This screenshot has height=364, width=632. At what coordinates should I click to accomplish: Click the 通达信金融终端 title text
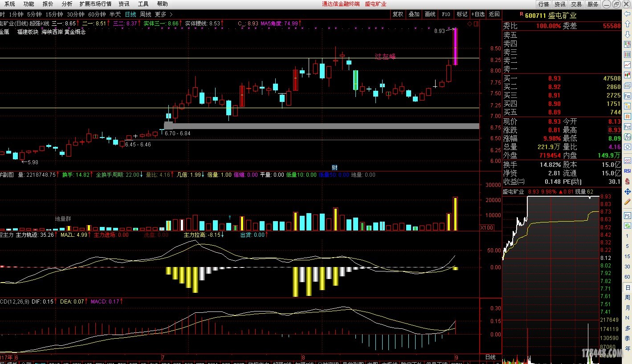click(341, 4)
